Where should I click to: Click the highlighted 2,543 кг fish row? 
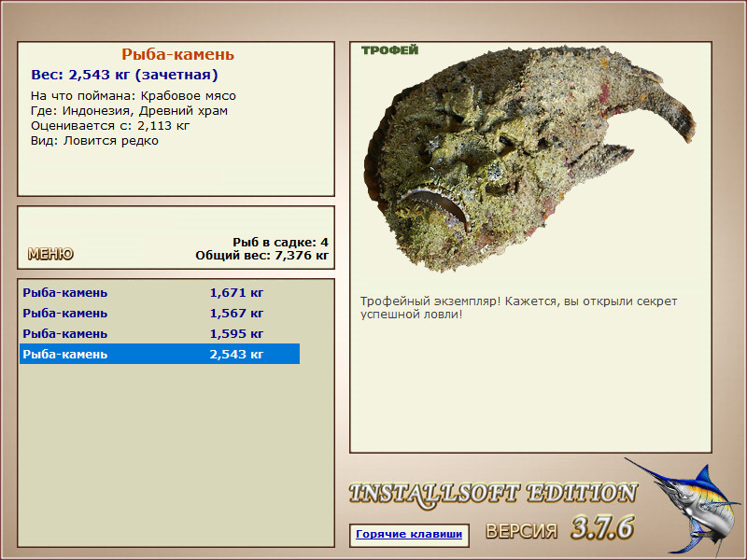(x=160, y=354)
